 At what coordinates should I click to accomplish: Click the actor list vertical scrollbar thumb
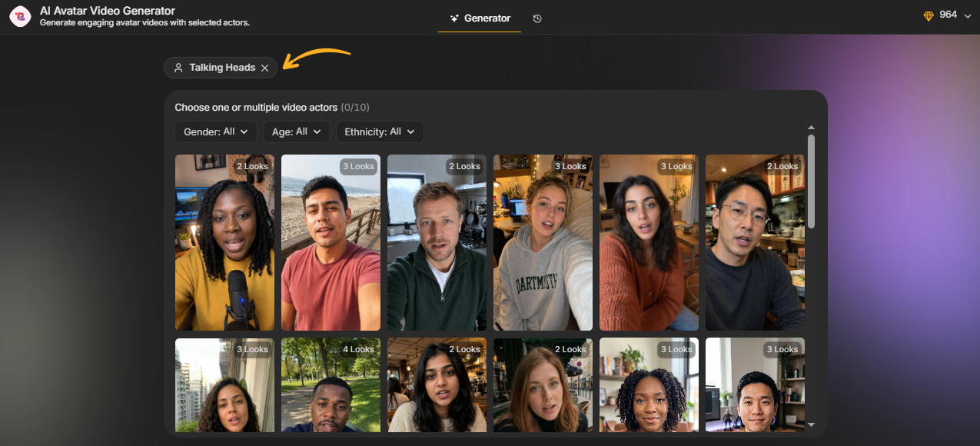click(x=811, y=181)
